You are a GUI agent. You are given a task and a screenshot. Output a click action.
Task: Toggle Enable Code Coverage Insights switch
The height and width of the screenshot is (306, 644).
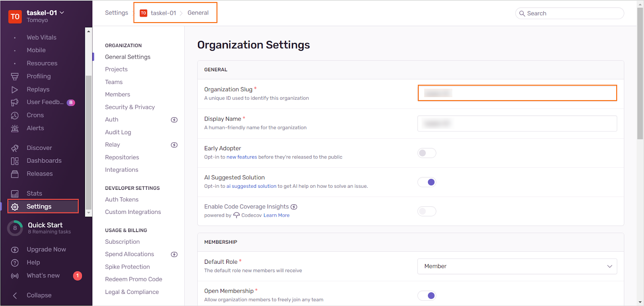click(427, 212)
